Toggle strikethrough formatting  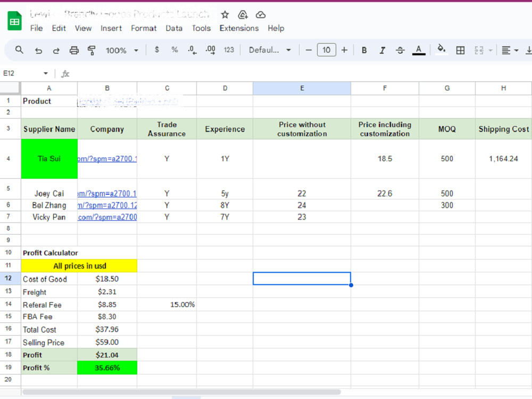[x=401, y=51]
